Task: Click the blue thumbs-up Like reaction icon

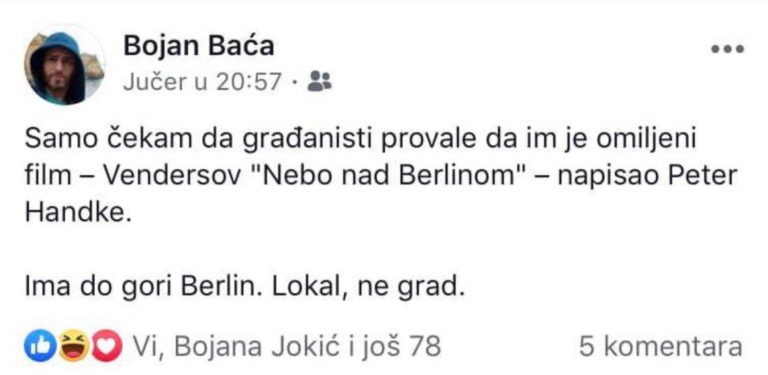Action: [40, 346]
